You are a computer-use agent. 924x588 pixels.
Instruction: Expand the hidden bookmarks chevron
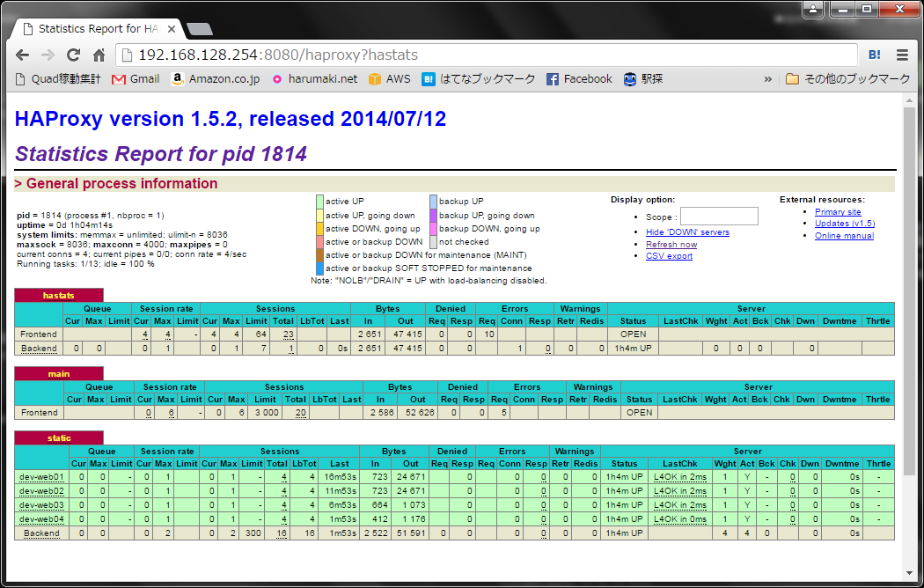[767, 78]
